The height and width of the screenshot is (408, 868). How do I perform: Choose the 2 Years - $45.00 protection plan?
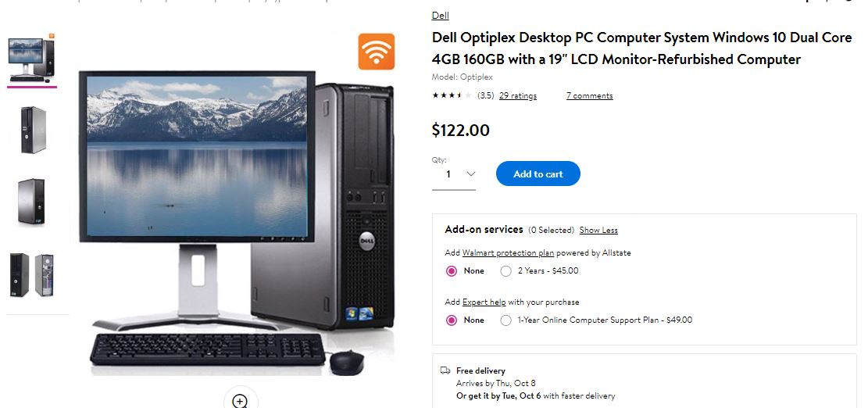[x=540, y=271]
